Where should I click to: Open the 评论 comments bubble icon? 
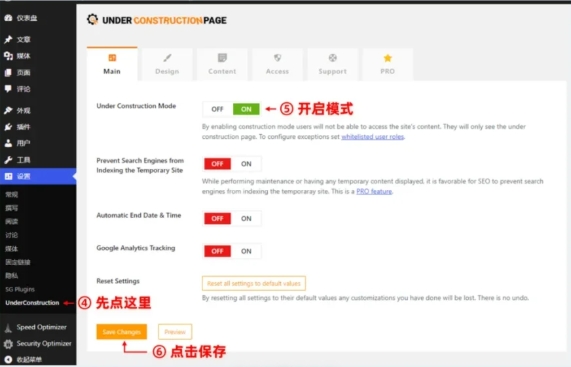[x=8, y=89]
